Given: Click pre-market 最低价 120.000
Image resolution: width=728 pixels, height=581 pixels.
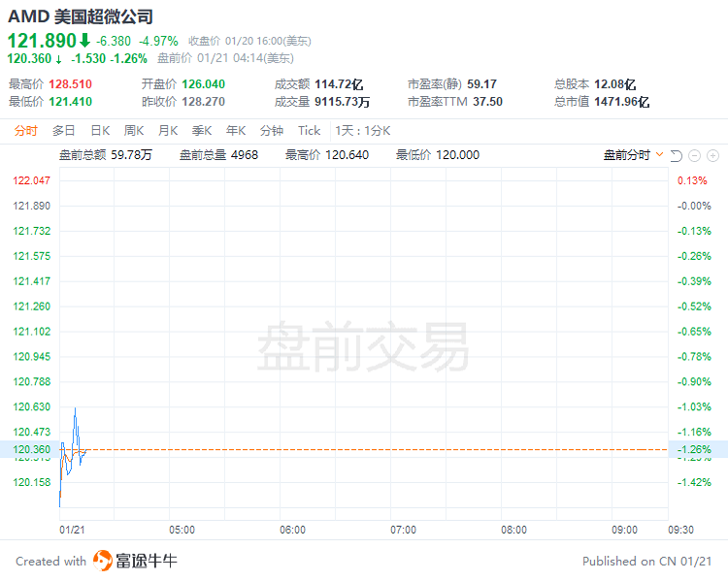Looking at the screenshot, I should point(438,155).
